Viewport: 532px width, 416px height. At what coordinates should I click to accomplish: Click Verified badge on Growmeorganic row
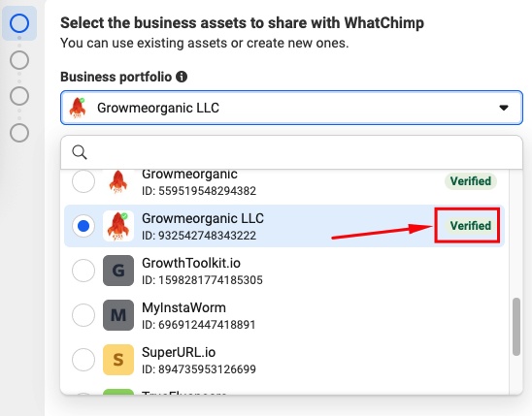coord(471,181)
